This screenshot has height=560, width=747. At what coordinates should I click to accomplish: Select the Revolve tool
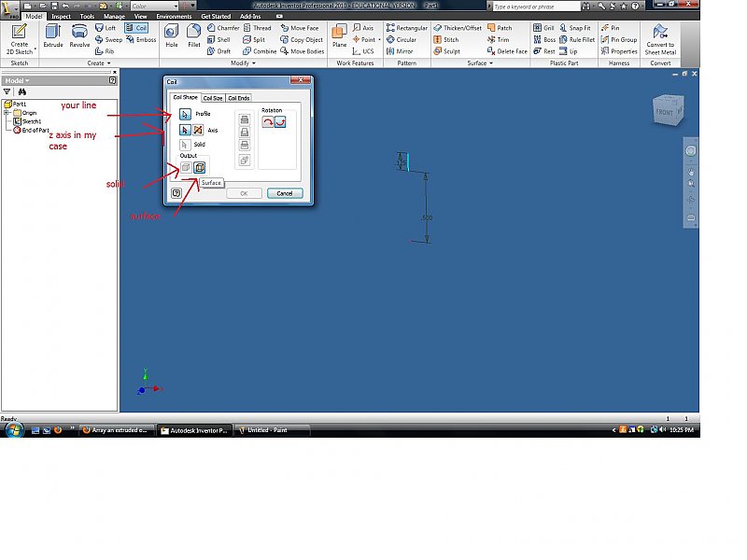point(79,36)
